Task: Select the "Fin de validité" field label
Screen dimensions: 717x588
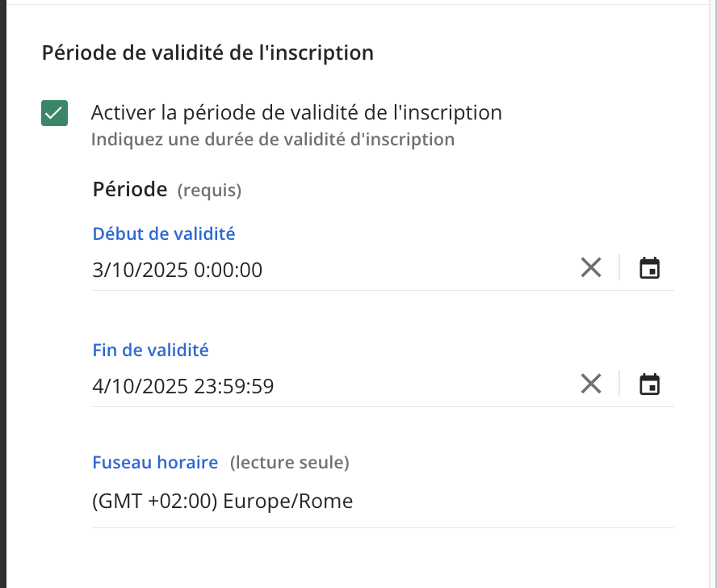Action: pyautogui.click(x=151, y=351)
